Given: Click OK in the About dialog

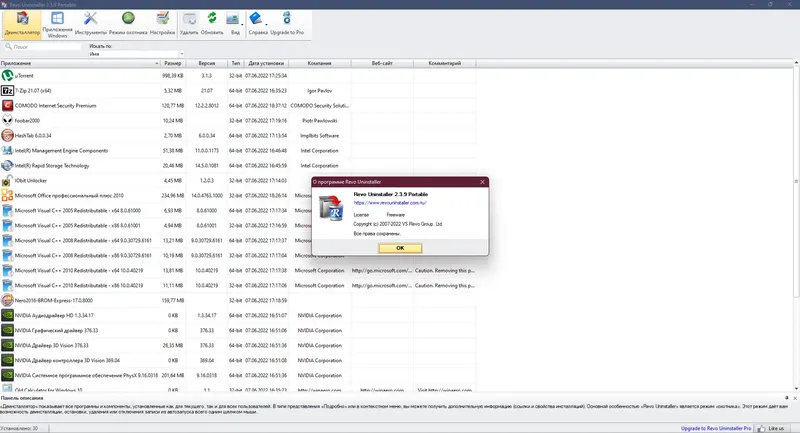Looking at the screenshot, I should pos(400,248).
